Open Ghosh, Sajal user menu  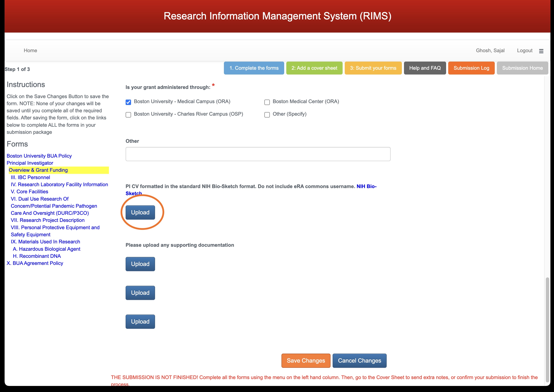coord(490,51)
